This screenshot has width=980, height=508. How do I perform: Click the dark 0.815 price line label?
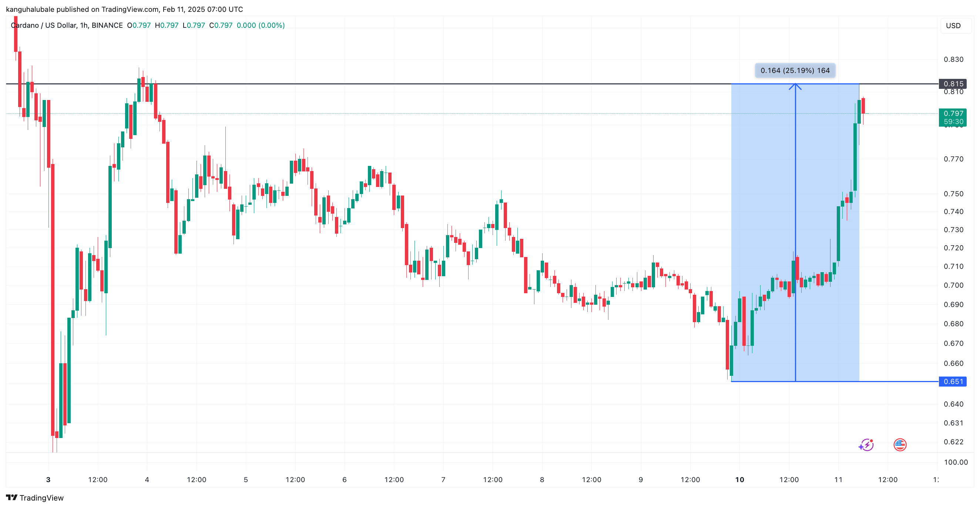[x=953, y=84]
